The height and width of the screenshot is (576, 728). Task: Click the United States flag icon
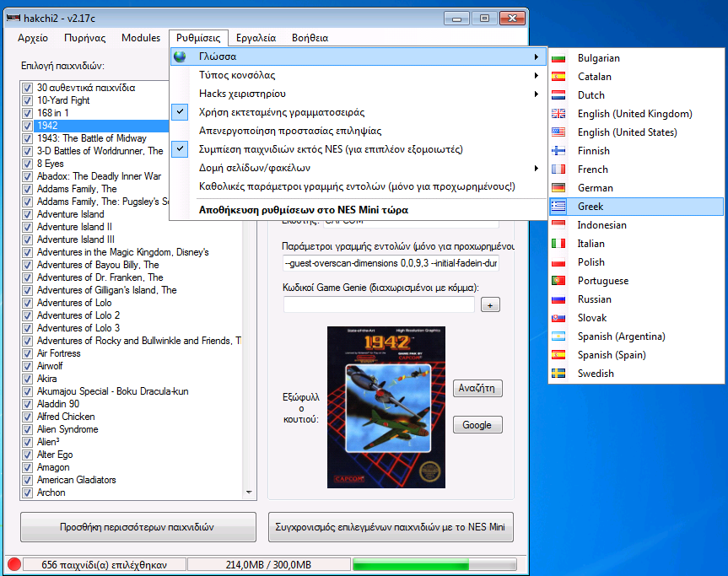point(558,132)
